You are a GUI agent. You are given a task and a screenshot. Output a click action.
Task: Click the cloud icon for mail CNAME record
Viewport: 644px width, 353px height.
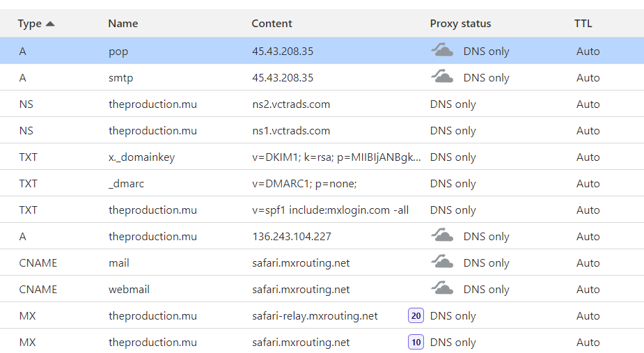[442, 262]
